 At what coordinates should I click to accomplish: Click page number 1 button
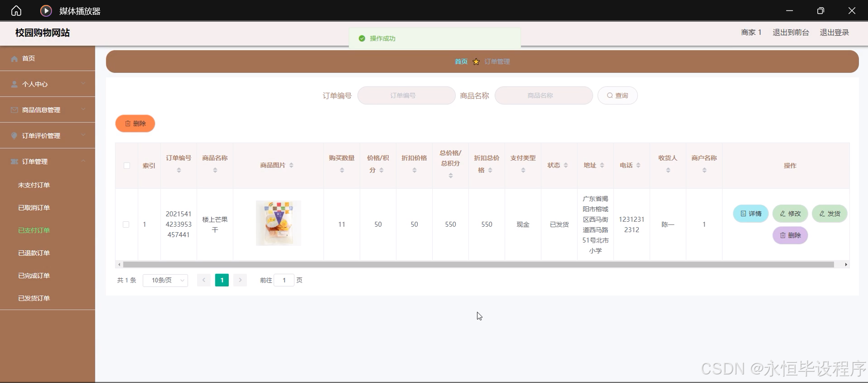(x=222, y=280)
